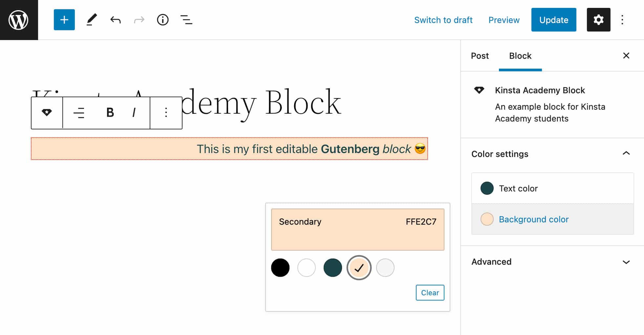
Task: Select the pencil Tools icon
Action: [92, 20]
